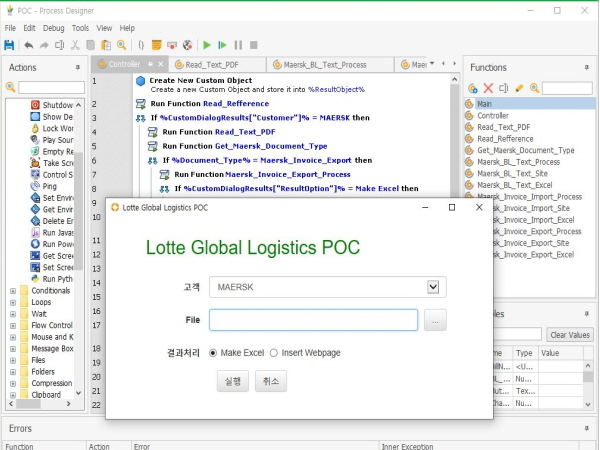
Task: Open the tab list dropdown arrow
Action: pos(432,64)
